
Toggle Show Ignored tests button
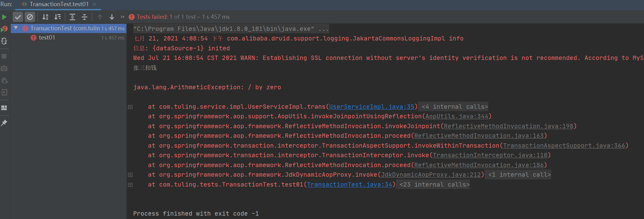click(x=30, y=17)
